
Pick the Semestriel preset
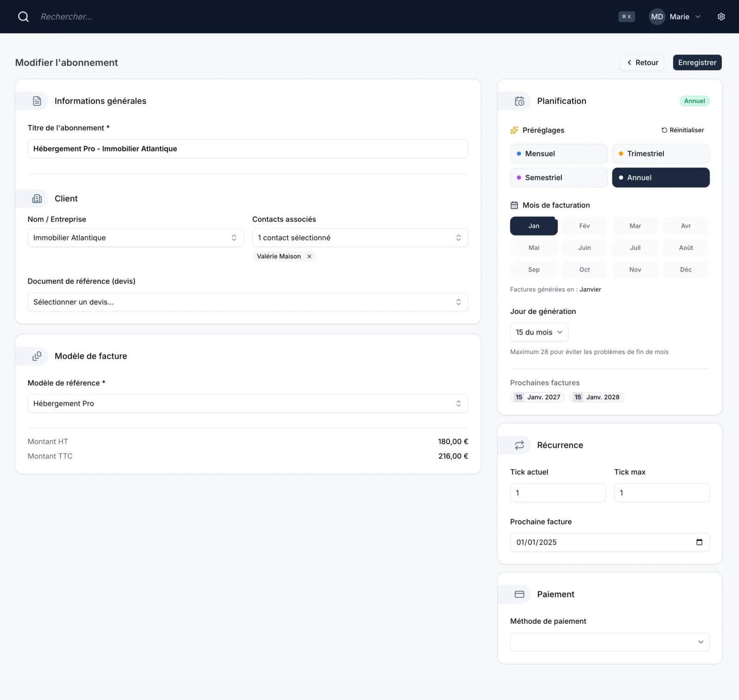(558, 178)
